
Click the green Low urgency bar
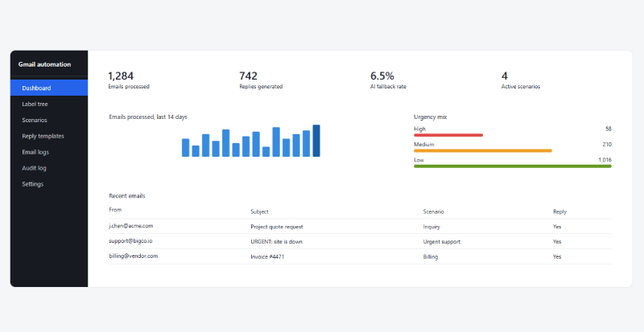coord(513,166)
